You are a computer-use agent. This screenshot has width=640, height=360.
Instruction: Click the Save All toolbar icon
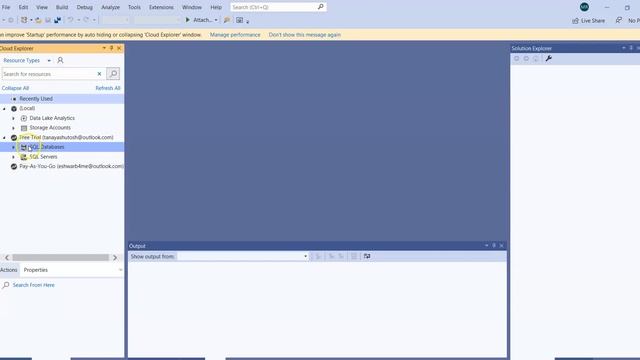[58, 20]
